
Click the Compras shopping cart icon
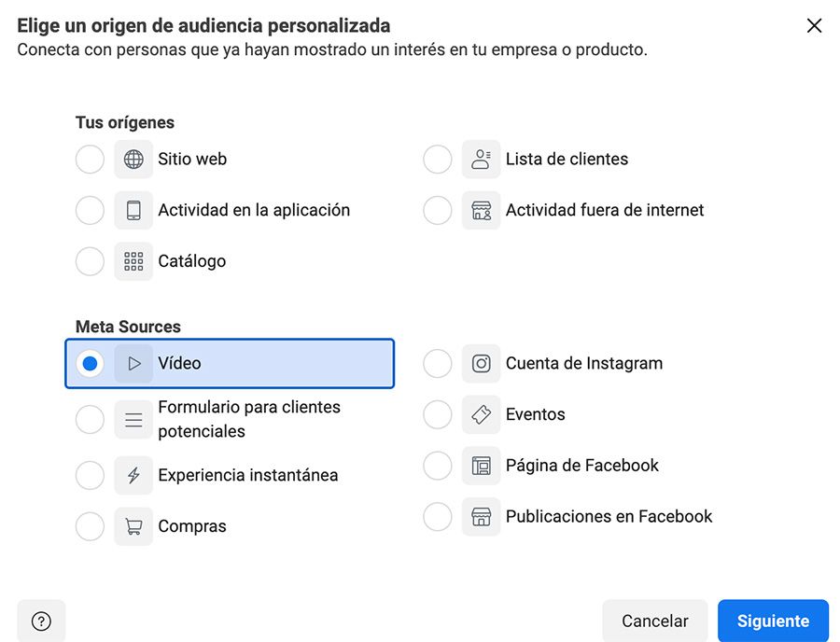133,525
